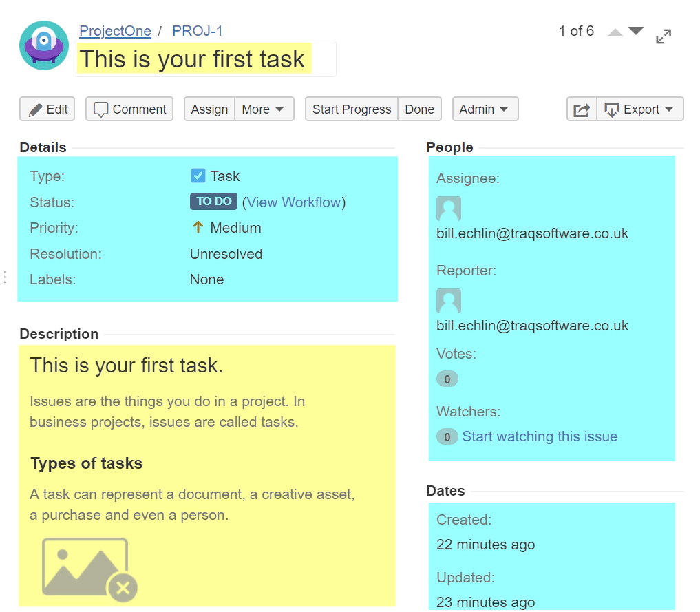This screenshot has width=700, height=612.
Task: Open the ProjectOne breadcrumb link
Action: pyautogui.click(x=115, y=31)
